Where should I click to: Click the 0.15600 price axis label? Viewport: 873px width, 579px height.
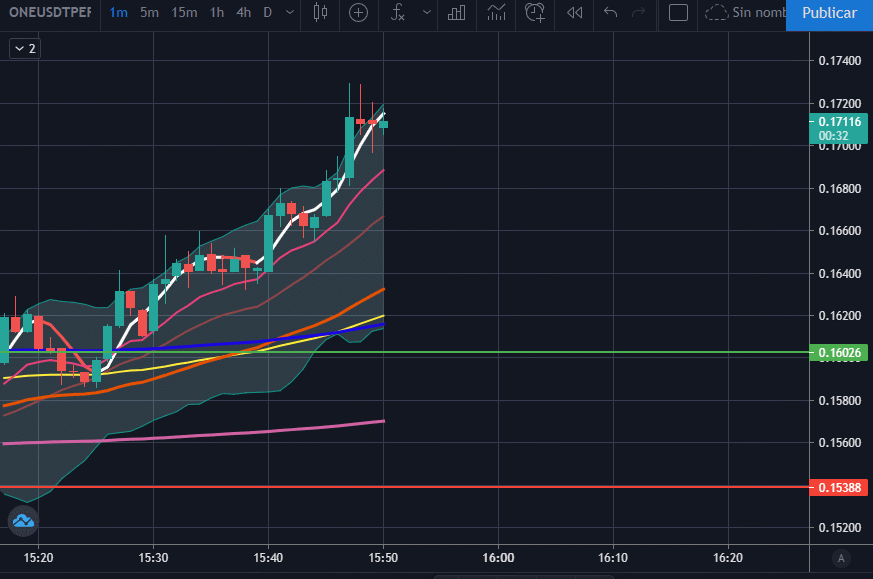click(x=840, y=443)
